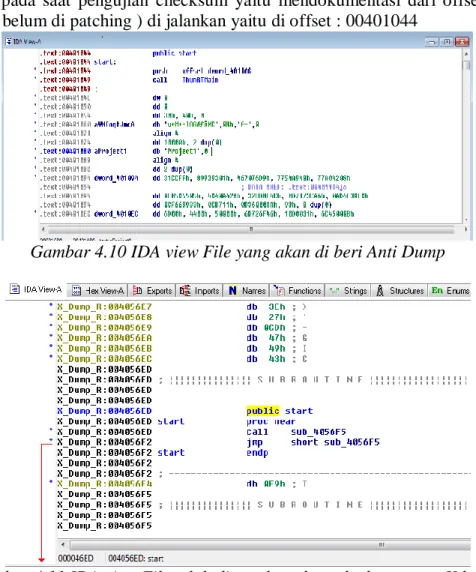Screen dimensions: 476x572
Task: Click breakpoint dot beside 'db 0F9h' line
Action: point(51,482)
